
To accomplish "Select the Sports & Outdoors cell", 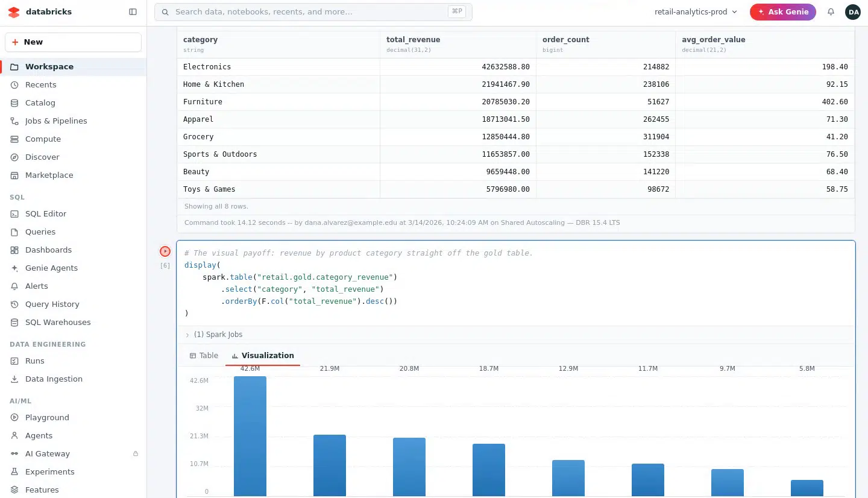I will (x=278, y=154).
